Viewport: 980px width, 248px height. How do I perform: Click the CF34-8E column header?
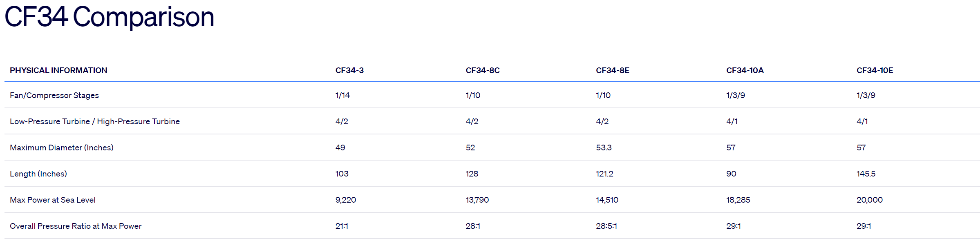pyautogui.click(x=613, y=70)
